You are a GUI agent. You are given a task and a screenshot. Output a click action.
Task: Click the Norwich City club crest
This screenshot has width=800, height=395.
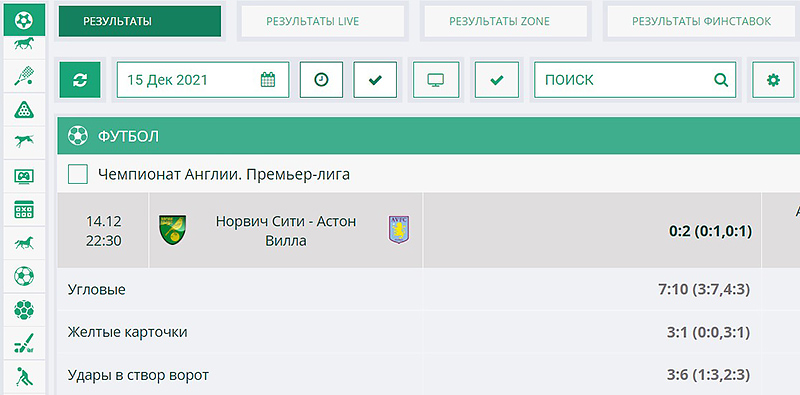(x=172, y=230)
